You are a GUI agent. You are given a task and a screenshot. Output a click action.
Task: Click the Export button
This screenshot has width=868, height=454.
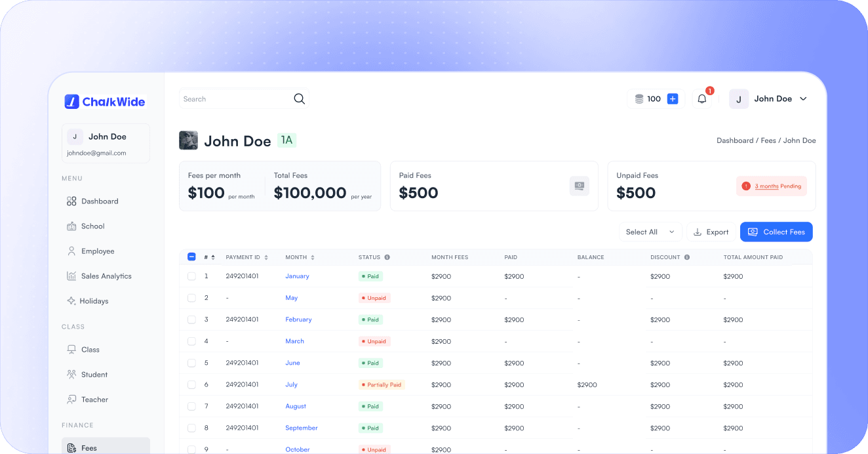[x=711, y=232]
